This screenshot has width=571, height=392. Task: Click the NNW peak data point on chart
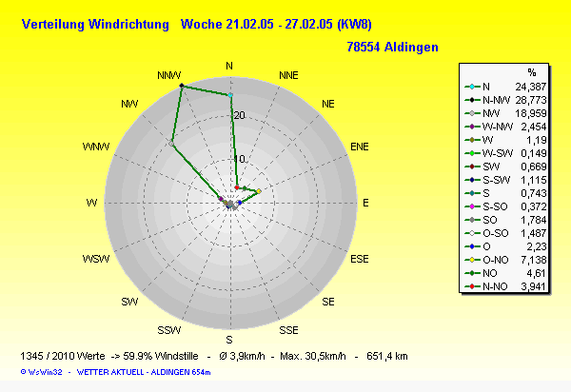point(181,87)
